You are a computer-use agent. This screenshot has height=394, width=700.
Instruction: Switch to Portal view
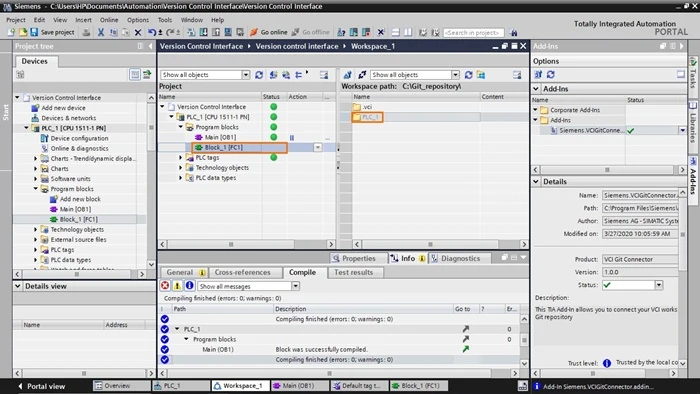coord(42,386)
